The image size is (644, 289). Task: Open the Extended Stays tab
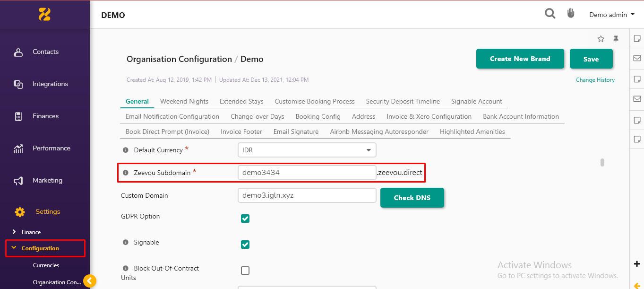click(x=241, y=101)
